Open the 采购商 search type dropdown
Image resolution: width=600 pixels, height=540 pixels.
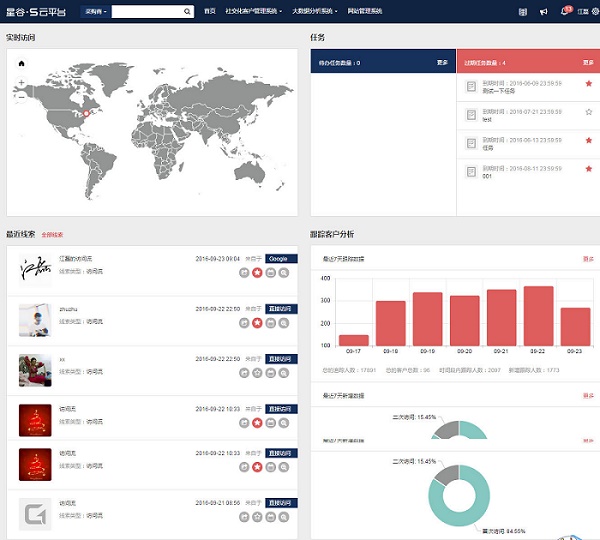(96, 12)
